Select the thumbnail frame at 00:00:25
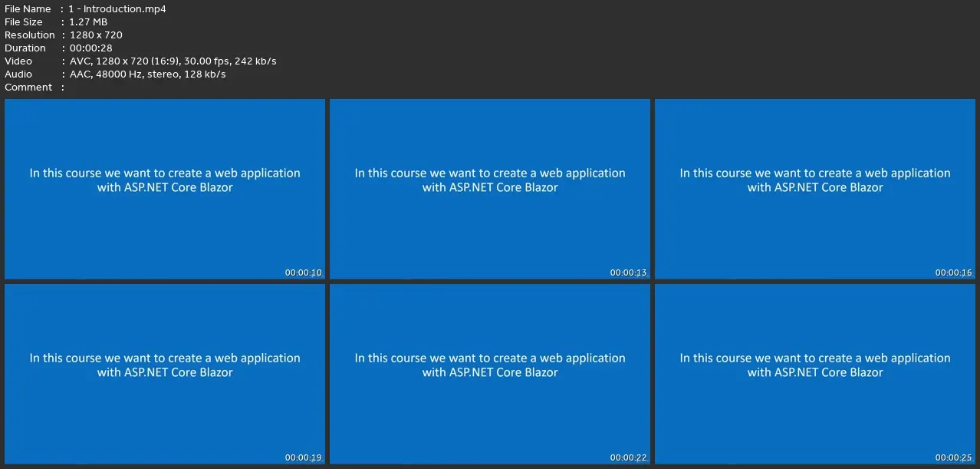This screenshot has height=469, width=980. [815, 374]
